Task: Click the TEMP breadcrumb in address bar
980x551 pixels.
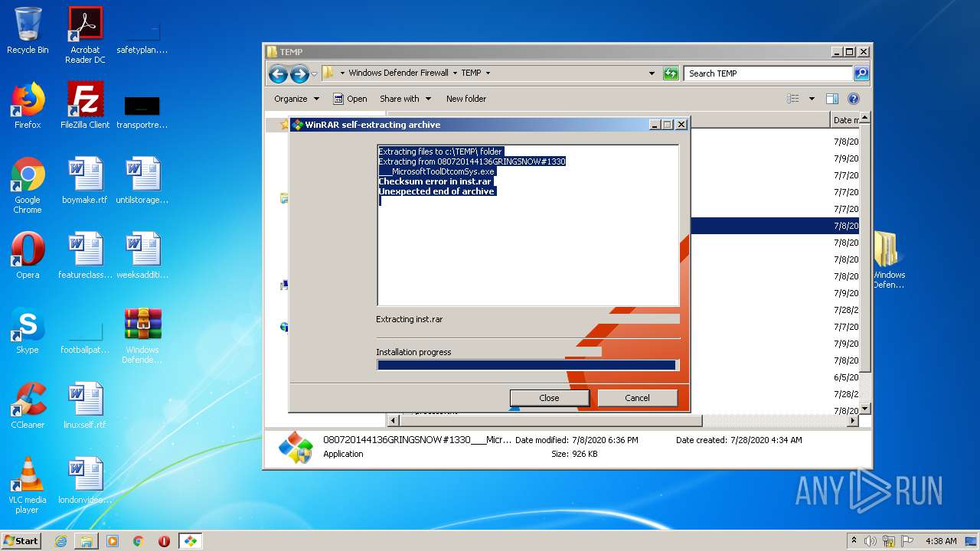Action: [x=471, y=73]
